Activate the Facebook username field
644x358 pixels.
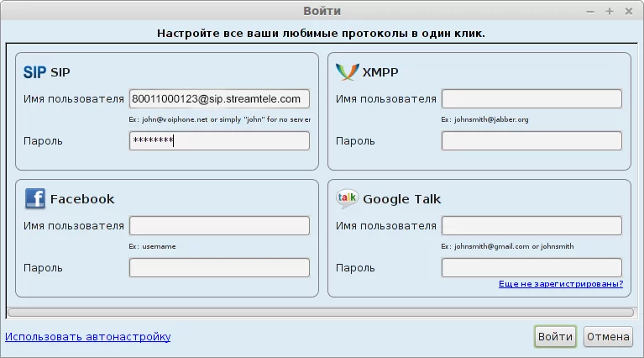pyautogui.click(x=219, y=226)
